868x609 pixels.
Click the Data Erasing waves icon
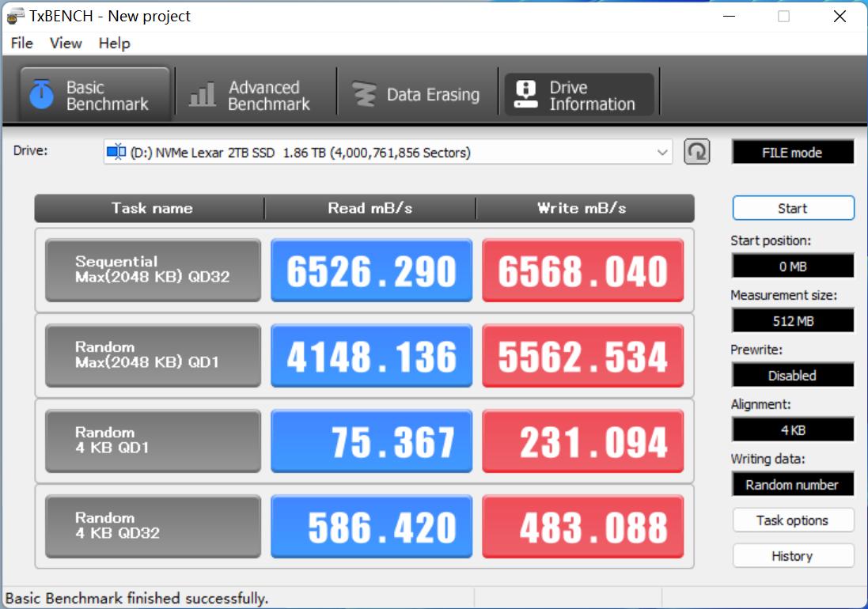point(365,93)
